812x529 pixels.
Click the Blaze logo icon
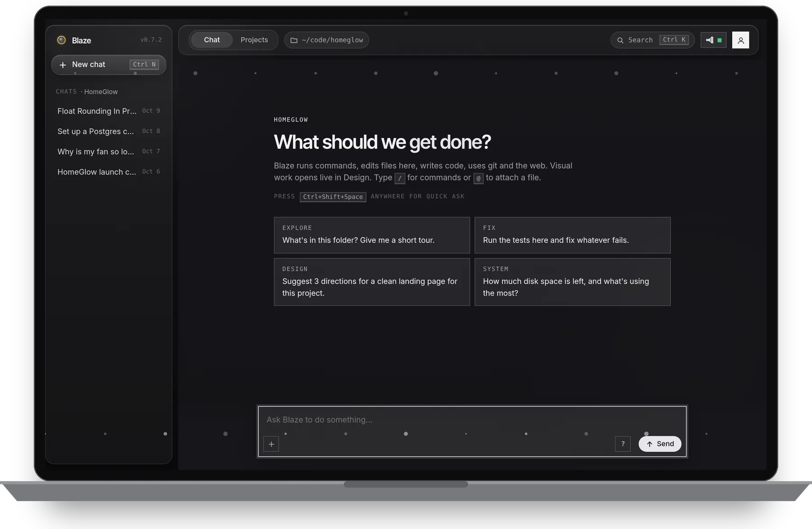tap(61, 40)
